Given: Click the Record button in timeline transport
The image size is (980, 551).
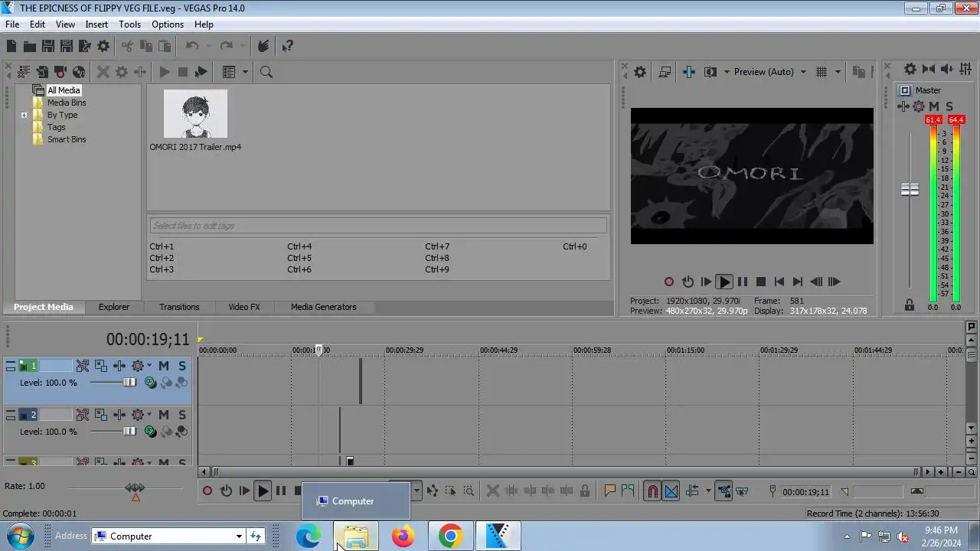Looking at the screenshot, I should tap(207, 491).
